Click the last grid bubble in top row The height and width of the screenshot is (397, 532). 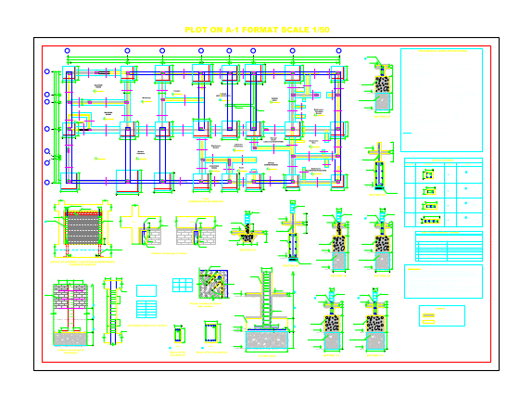coord(338,51)
